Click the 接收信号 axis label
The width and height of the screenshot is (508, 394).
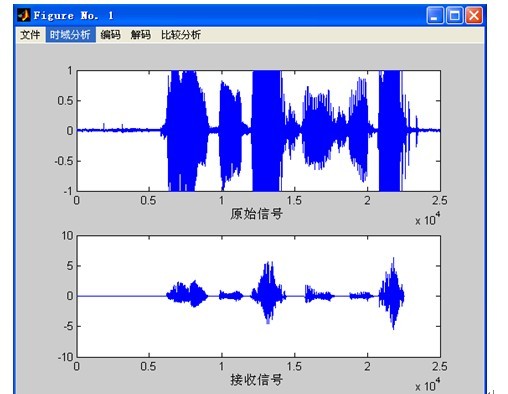[x=256, y=379]
